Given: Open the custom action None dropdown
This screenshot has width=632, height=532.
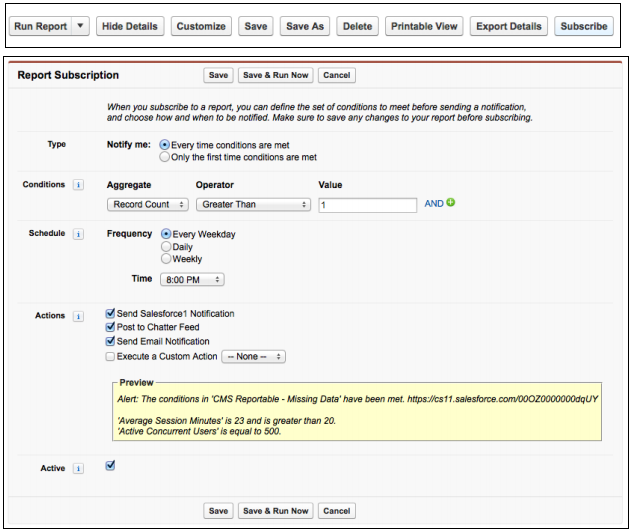Looking at the screenshot, I should click(x=254, y=356).
